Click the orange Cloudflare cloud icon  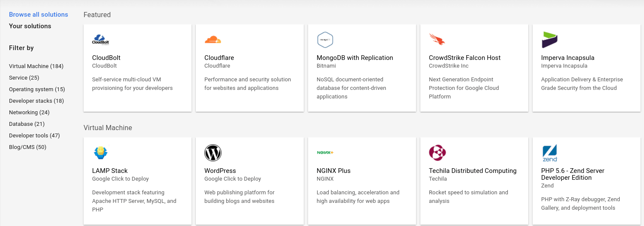pos(213,40)
